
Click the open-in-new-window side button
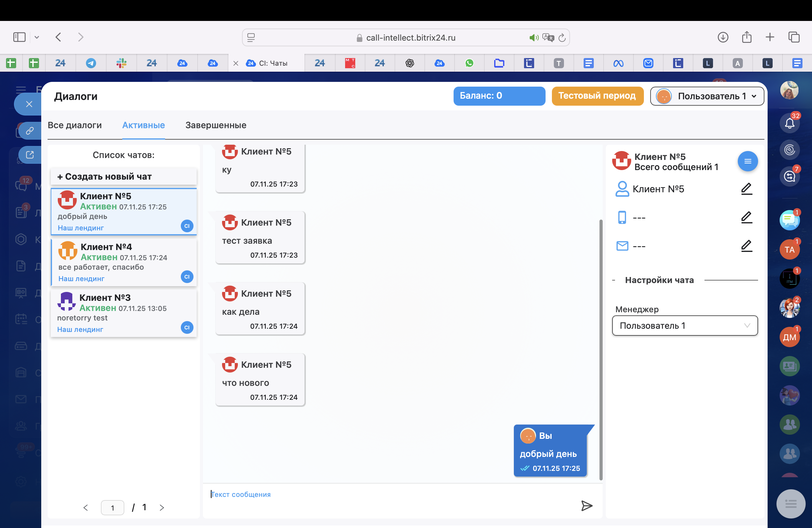[30, 155]
